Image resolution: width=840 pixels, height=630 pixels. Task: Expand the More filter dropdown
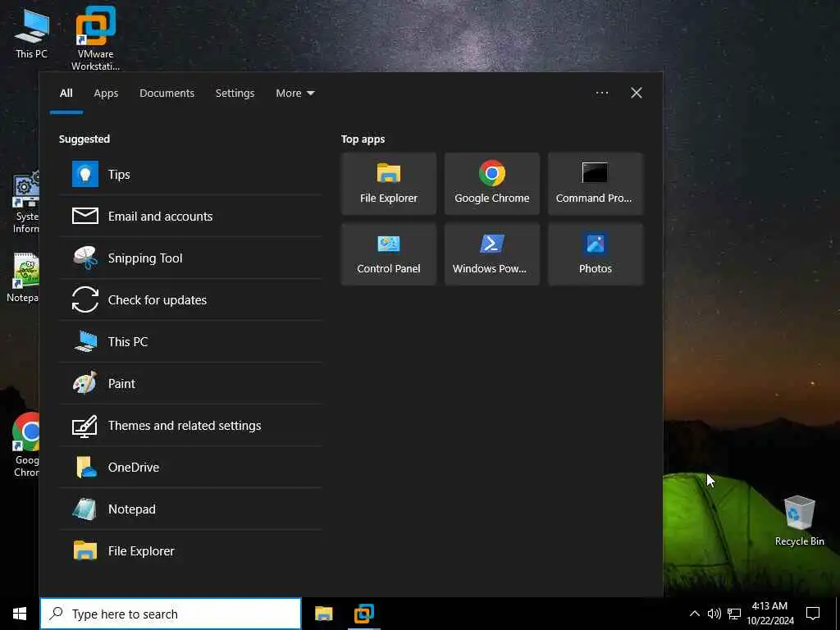[295, 94]
